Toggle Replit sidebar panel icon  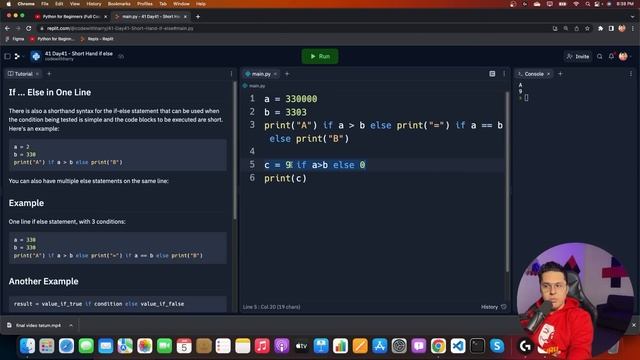(7, 56)
